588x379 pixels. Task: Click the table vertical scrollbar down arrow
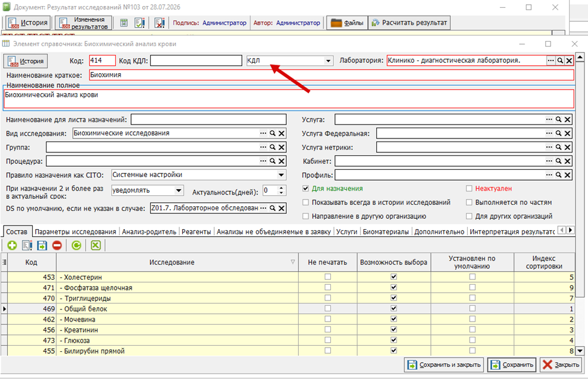(580, 351)
